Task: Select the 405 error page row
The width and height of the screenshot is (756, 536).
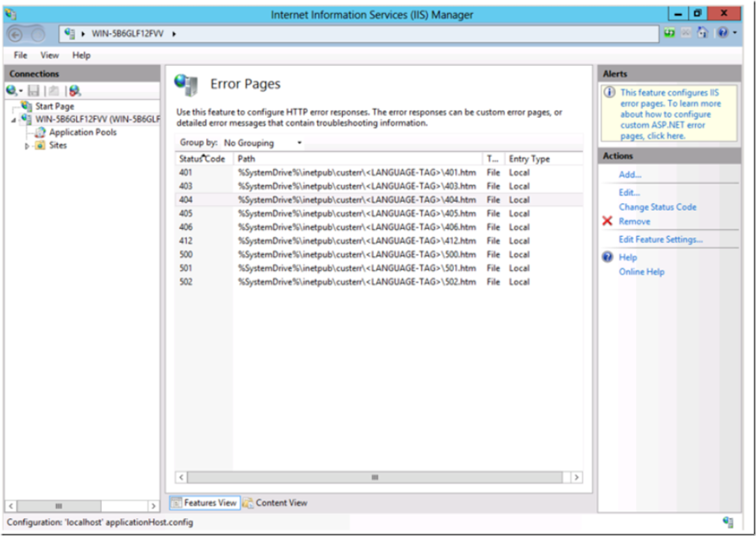Action: pyautogui.click(x=379, y=214)
